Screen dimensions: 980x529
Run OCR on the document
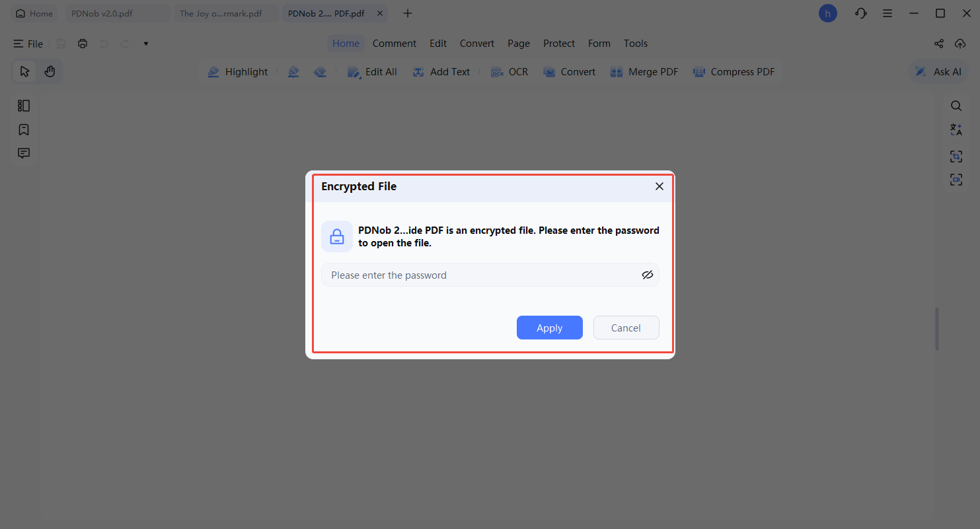click(x=509, y=71)
